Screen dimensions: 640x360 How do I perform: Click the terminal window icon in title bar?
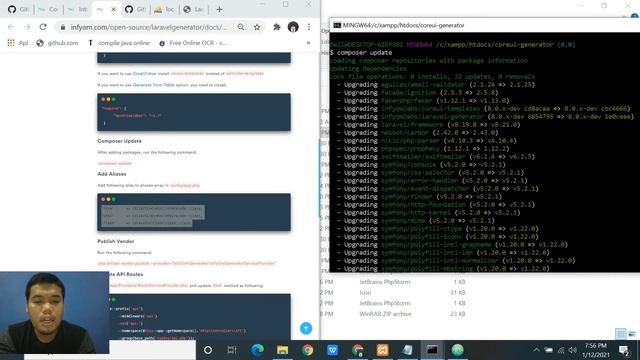coord(337,25)
